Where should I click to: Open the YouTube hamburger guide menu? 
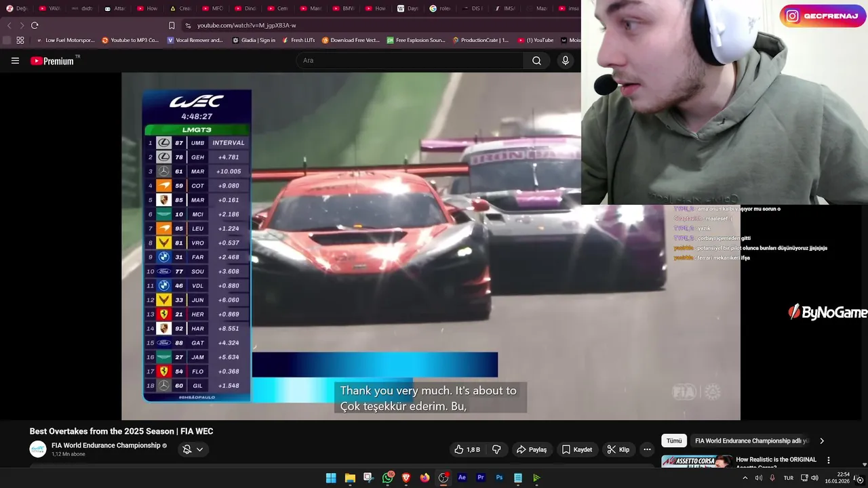(15, 60)
